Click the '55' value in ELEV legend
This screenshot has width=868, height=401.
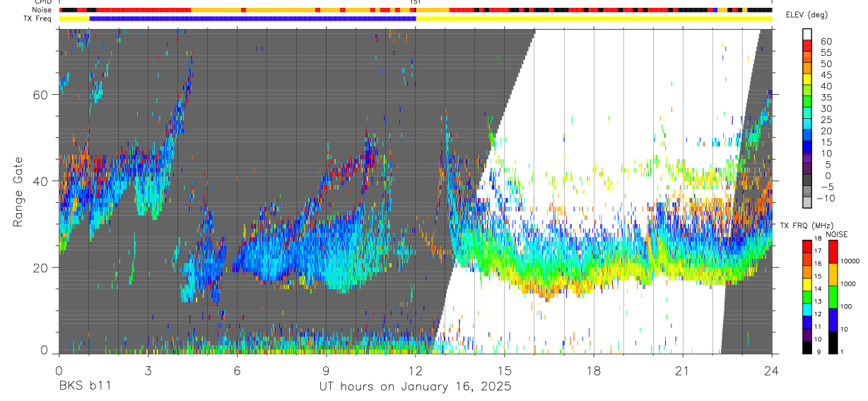click(x=826, y=52)
